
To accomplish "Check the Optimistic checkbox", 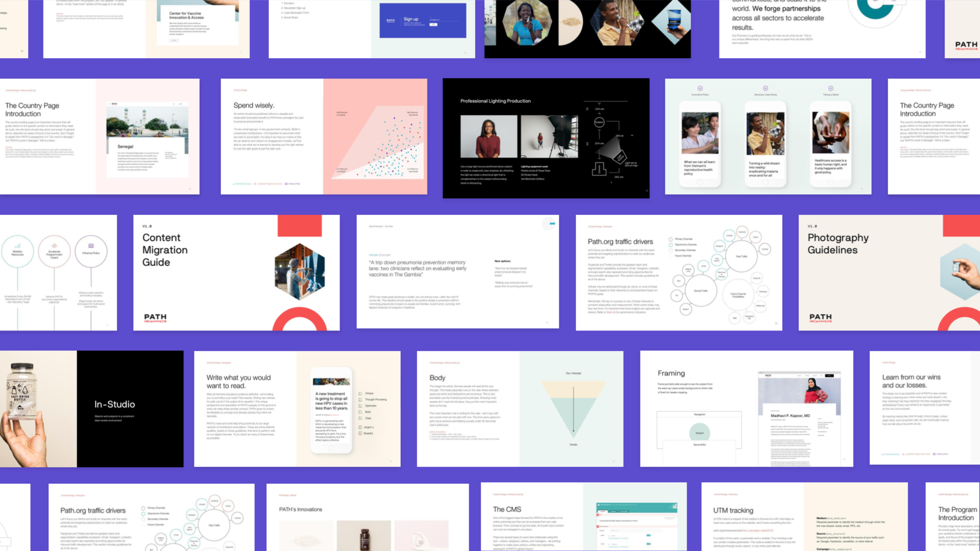I will point(360,406).
